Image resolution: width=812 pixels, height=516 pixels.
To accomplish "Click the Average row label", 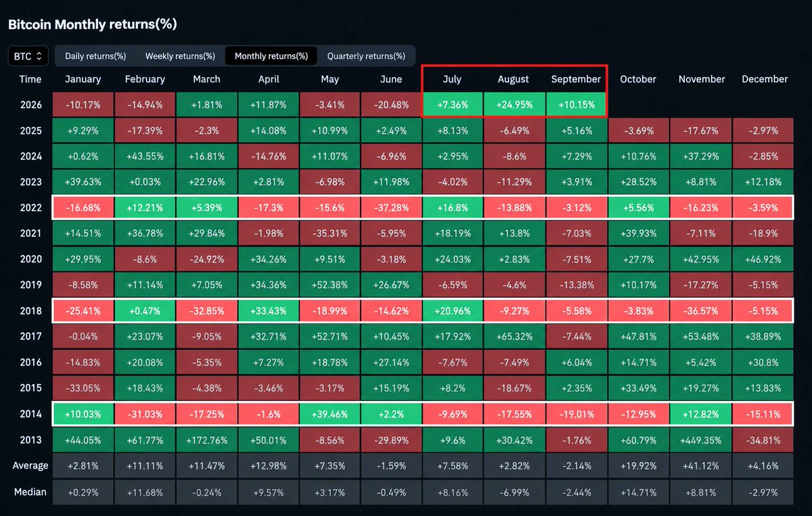I will [30, 465].
